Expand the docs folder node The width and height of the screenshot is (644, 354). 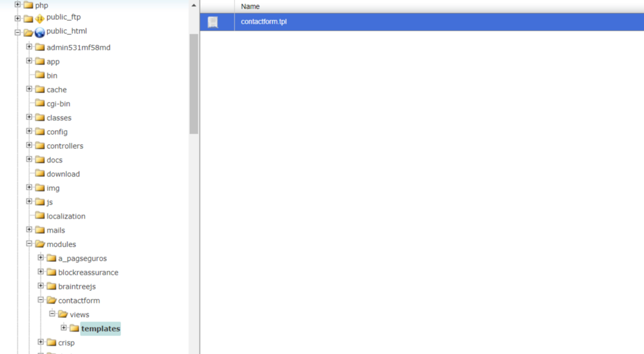(x=29, y=159)
